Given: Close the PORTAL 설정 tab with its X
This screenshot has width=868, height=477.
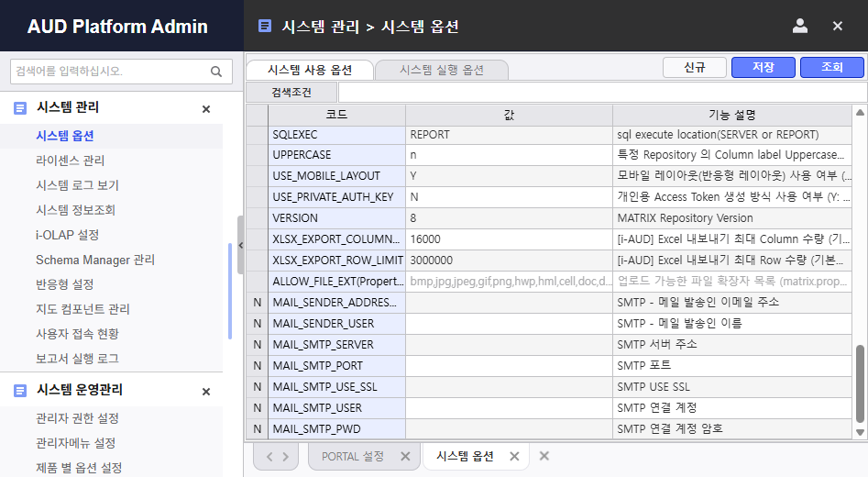Looking at the screenshot, I should [405, 456].
